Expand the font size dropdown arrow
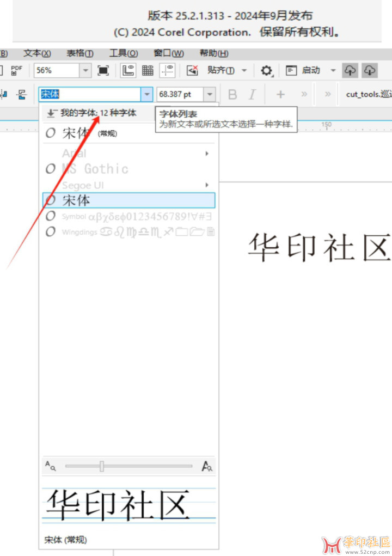The width and height of the screenshot is (392, 556). (x=210, y=94)
